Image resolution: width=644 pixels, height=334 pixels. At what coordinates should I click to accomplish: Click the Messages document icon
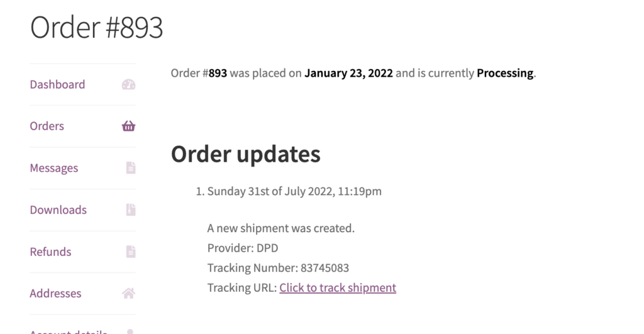[131, 167]
